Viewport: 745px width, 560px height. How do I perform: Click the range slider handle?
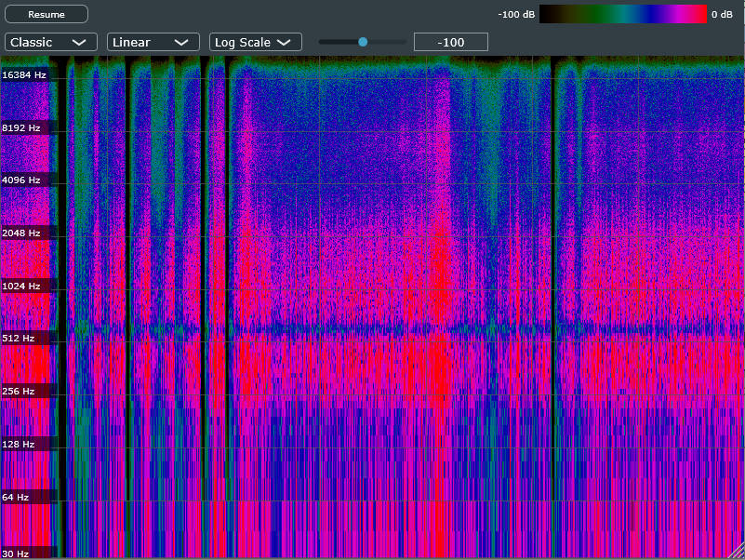(x=363, y=42)
